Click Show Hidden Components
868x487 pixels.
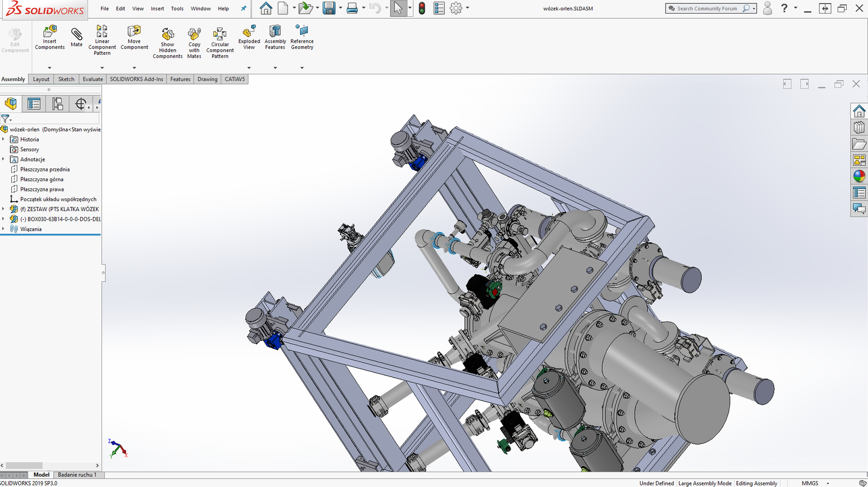pyautogui.click(x=168, y=42)
